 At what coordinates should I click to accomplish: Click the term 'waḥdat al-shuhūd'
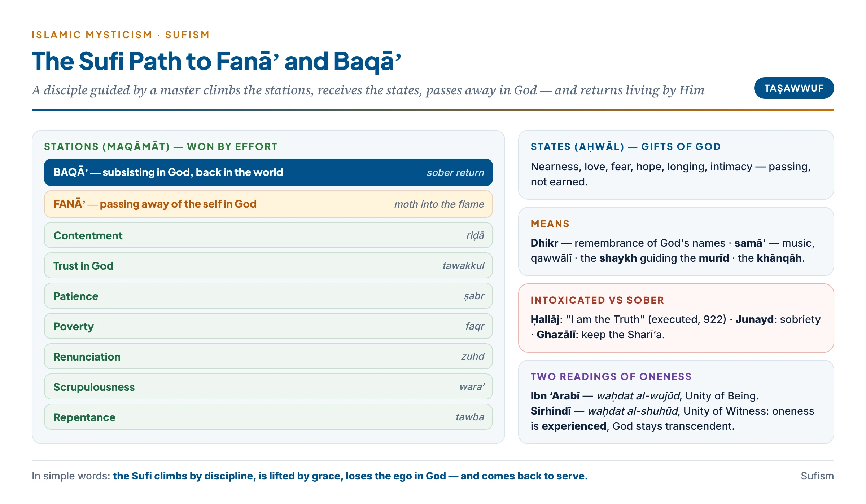633,411
